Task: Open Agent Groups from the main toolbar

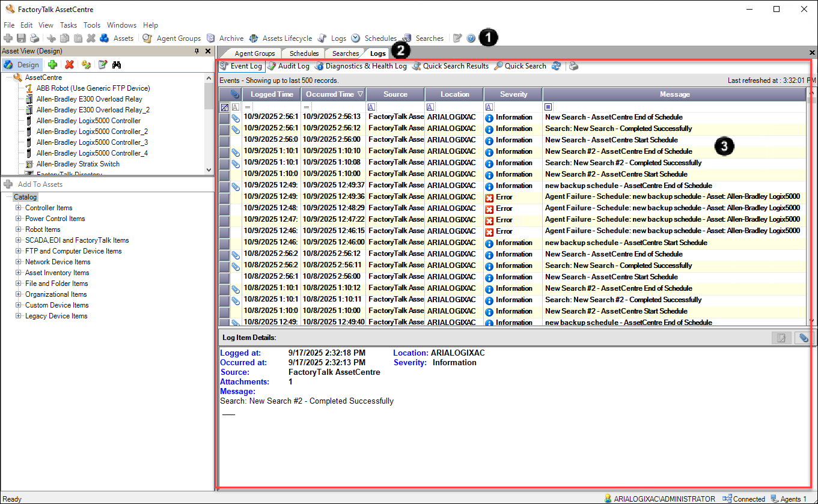Action: (x=172, y=38)
